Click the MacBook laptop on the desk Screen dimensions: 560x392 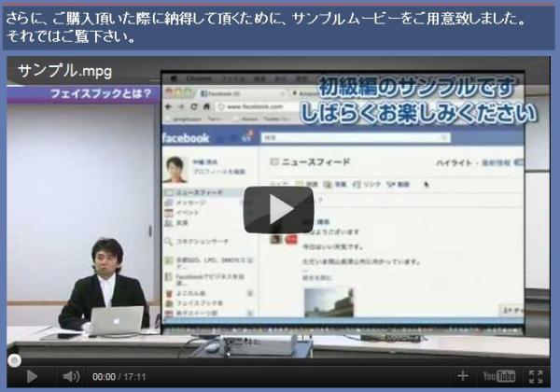click(x=117, y=320)
